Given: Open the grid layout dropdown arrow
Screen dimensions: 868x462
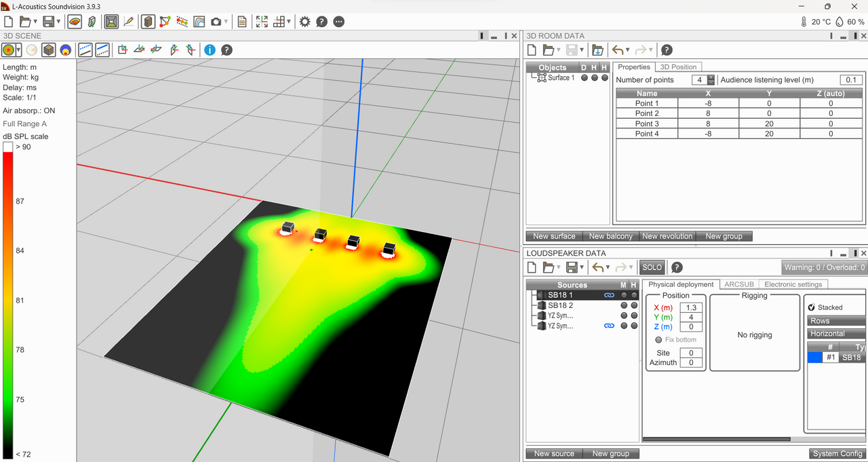Looking at the screenshot, I should click(x=289, y=22).
